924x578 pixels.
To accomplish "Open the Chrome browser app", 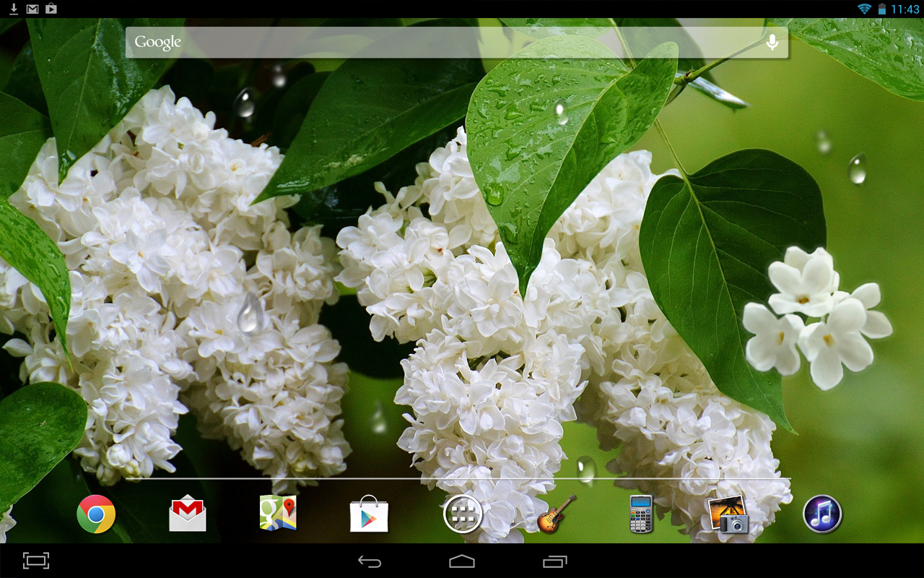I will [x=96, y=514].
